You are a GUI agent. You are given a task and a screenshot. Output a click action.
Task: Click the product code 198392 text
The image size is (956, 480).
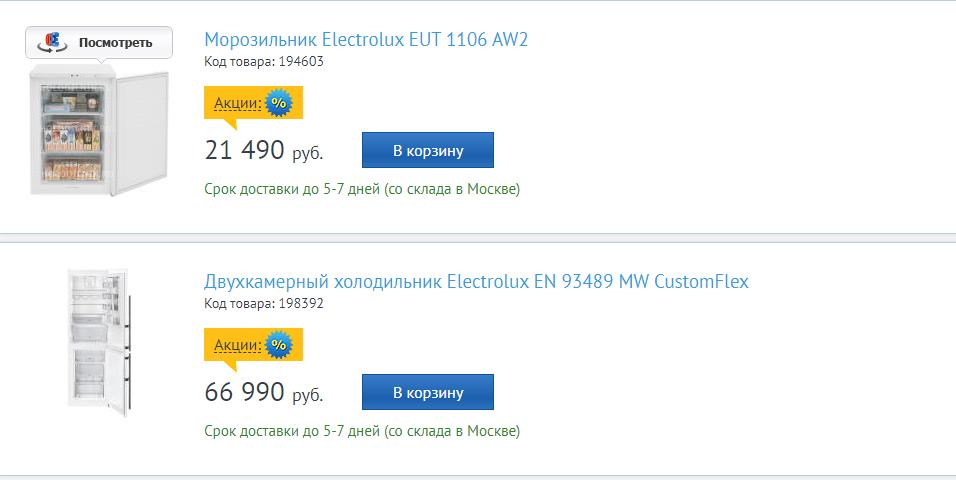(x=264, y=304)
